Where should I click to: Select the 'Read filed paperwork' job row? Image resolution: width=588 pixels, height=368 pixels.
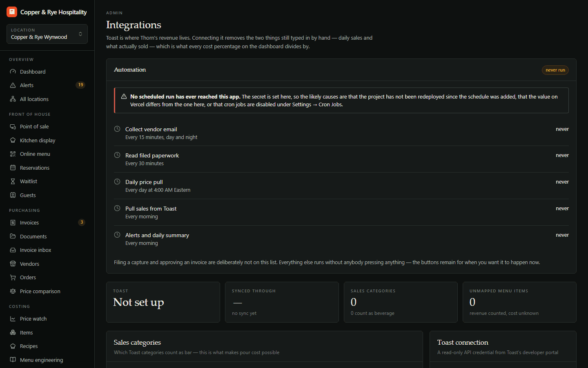(x=341, y=159)
